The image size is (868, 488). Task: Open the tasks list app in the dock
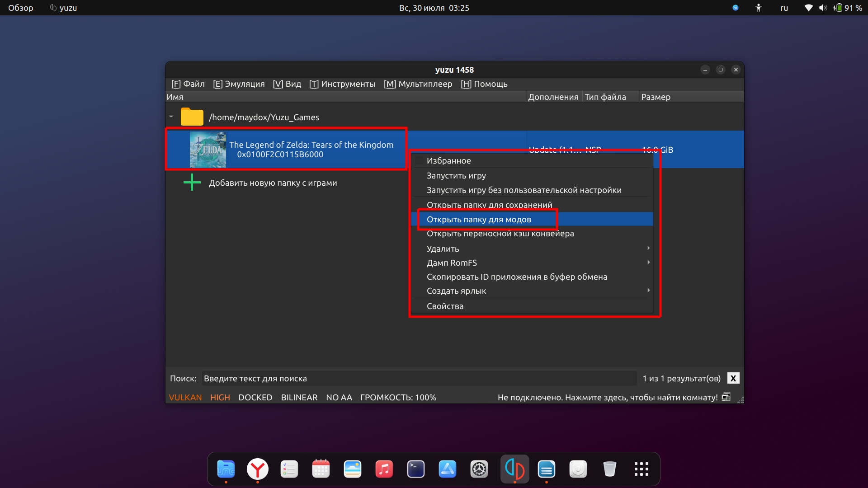click(289, 469)
